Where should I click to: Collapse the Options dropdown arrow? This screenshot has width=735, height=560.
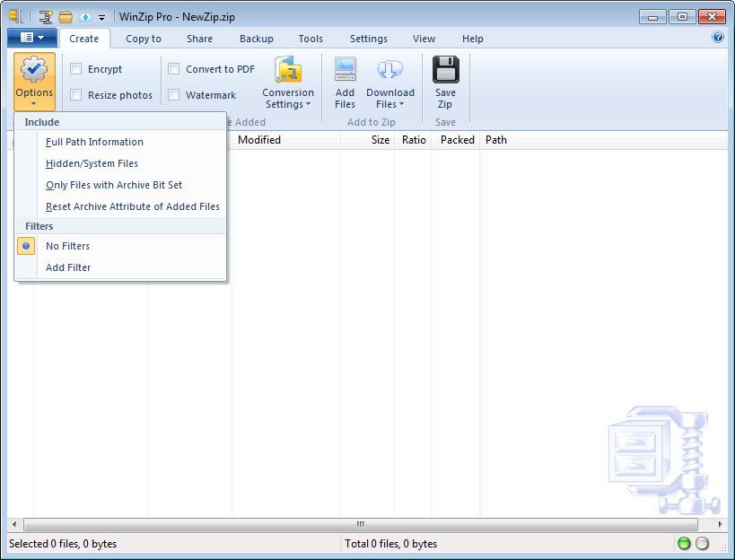tap(34, 103)
